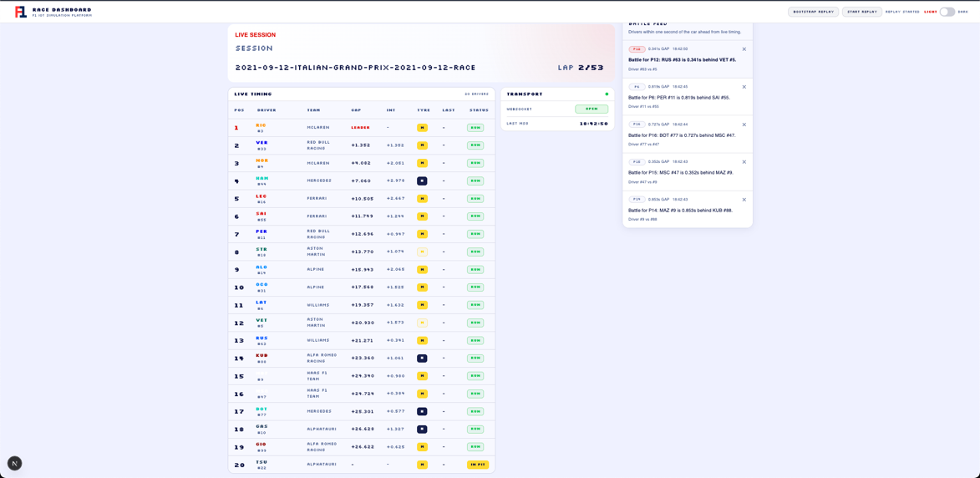Image resolution: width=980 pixels, height=478 pixels.
Task: Click the P16 pill in Battle Feed
Action: tap(637, 125)
